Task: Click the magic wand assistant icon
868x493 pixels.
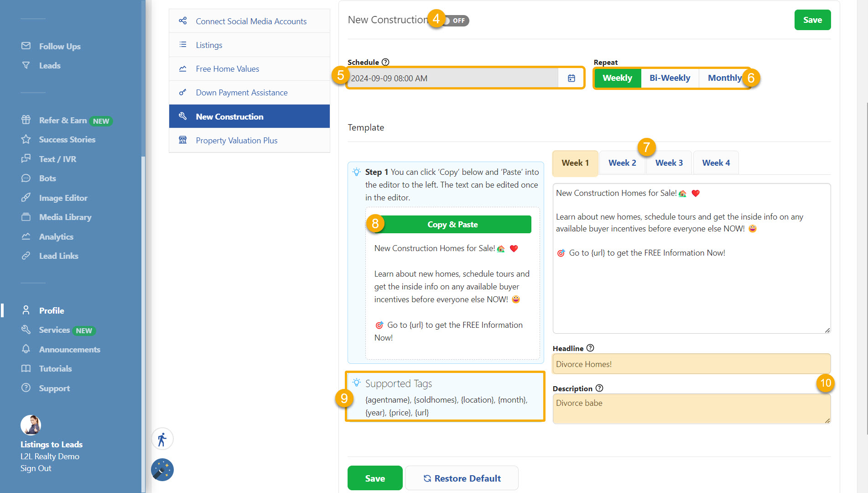Action: [162, 470]
